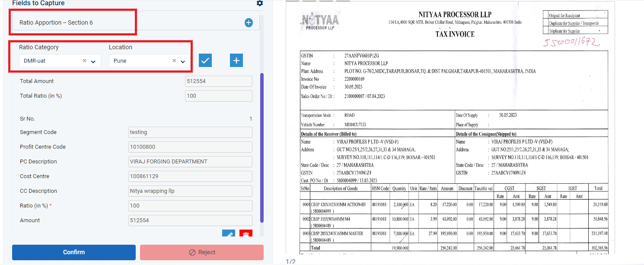Clear the Pune Location selection
This screenshot has height=265, width=644.
tap(174, 61)
